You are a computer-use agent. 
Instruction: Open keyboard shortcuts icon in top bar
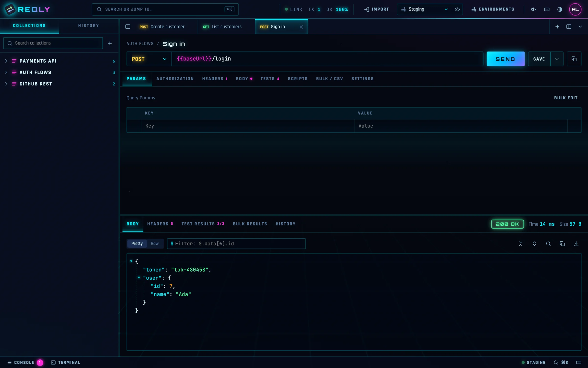[x=547, y=9]
